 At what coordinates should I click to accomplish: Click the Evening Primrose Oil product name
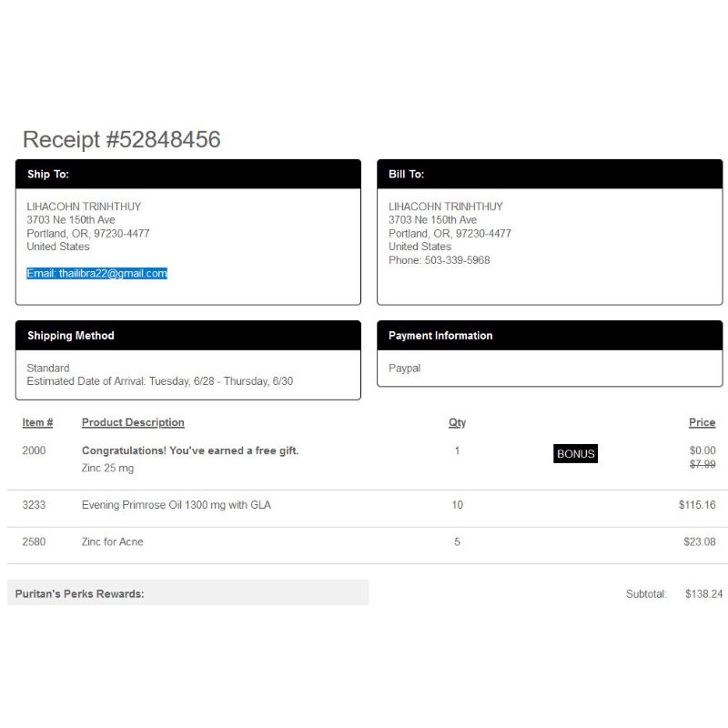pyautogui.click(x=177, y=505)
